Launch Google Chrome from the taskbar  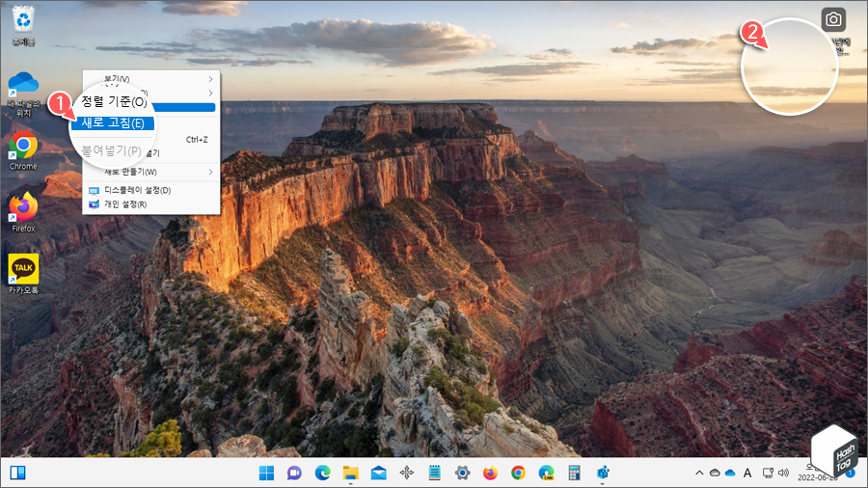518,474
